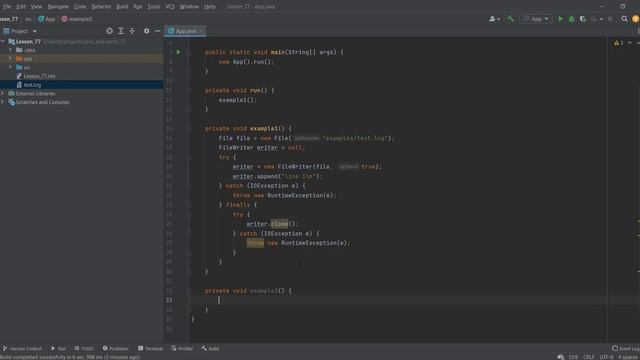
Task: Jump to previous highlighted error arrow
Action: (x=630, y=43)
